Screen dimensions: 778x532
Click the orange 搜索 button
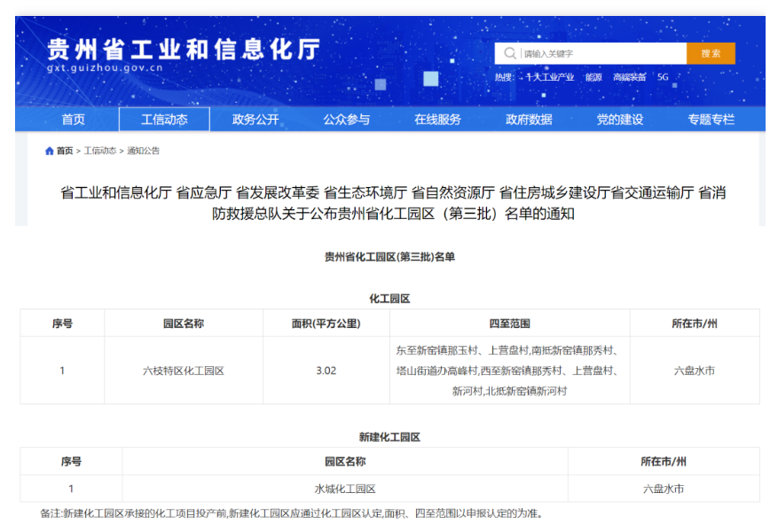pos(711,53)
